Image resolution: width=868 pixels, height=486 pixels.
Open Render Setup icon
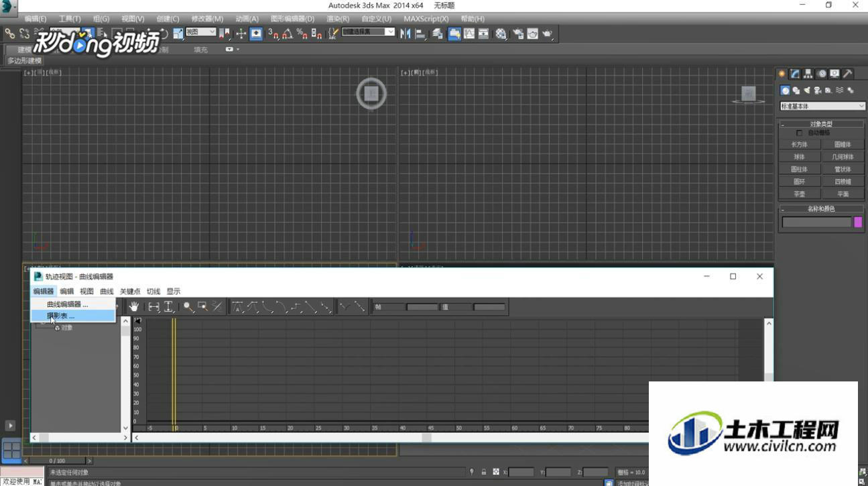(x=518, y=34)
